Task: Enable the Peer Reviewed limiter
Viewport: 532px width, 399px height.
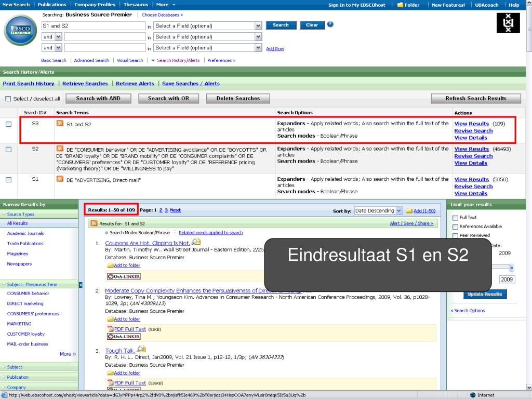Action: point(455,235)
